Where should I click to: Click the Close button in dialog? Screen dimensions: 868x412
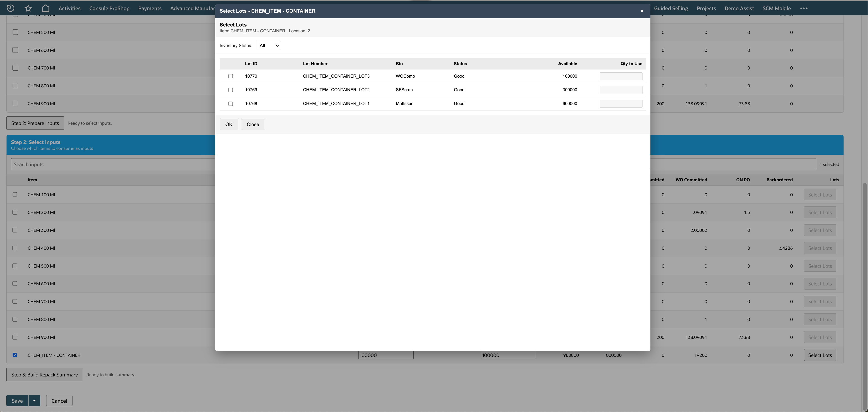coord(253,124)
